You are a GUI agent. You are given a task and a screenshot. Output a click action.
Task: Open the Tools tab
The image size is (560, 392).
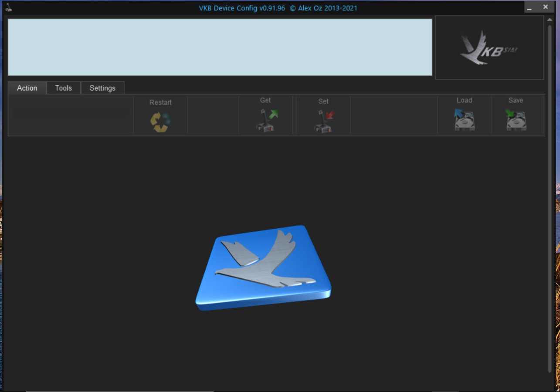tap(63, 88)
